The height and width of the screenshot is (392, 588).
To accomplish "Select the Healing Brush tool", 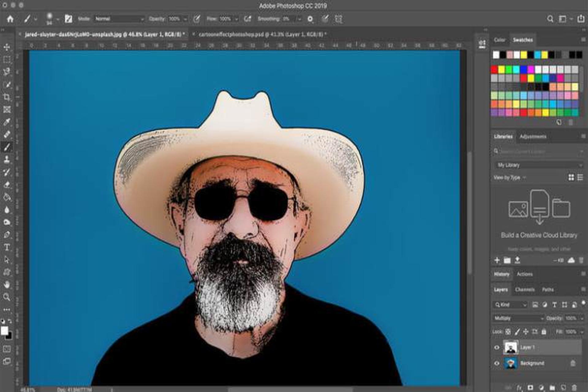I will coord(7,134).
